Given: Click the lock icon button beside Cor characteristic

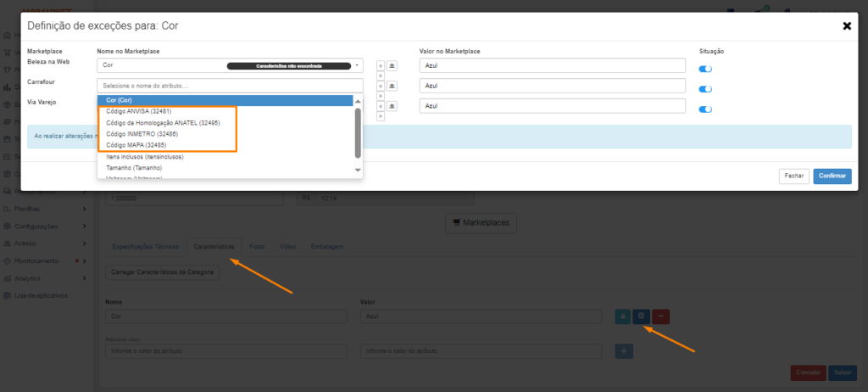Looking at the screenshot, I should pyautogui.click(x=623, y=316).
